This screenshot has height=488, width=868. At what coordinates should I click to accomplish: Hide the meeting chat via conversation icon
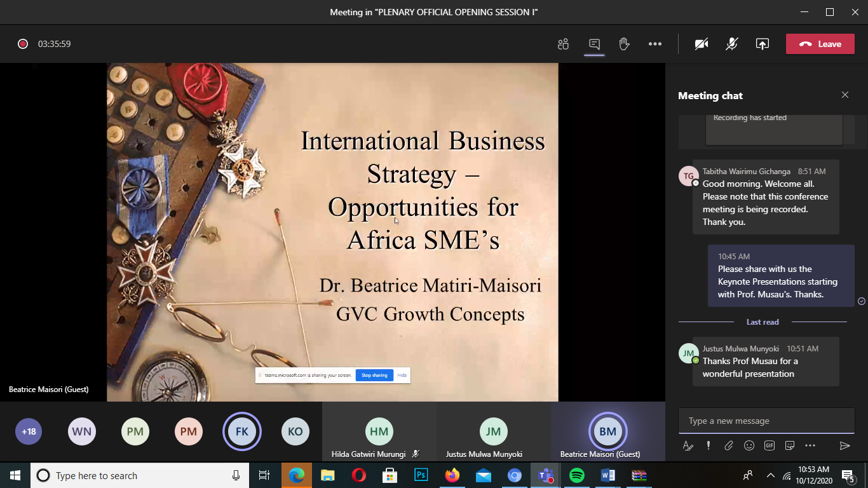coord(594,44)
